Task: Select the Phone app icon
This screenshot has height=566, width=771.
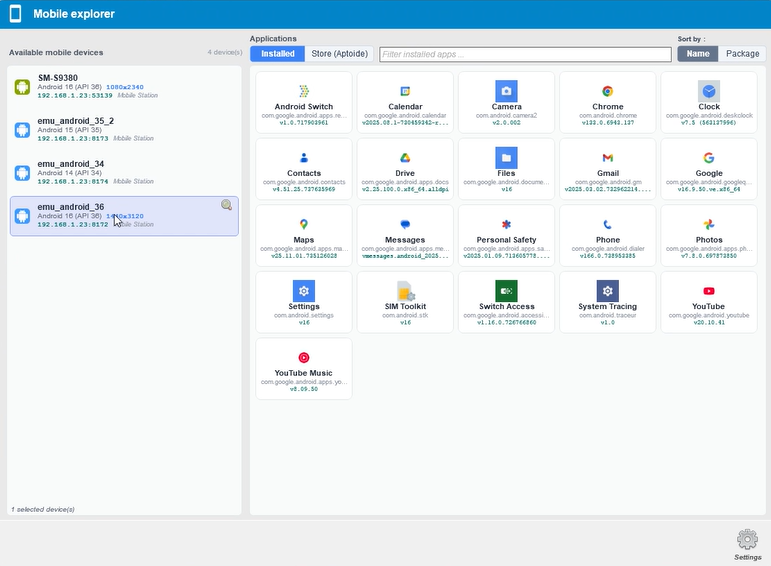Action: tap(608, 224)
